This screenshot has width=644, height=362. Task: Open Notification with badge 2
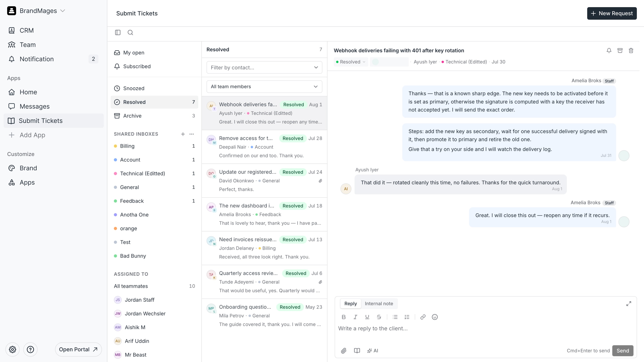tap(53, 59)
